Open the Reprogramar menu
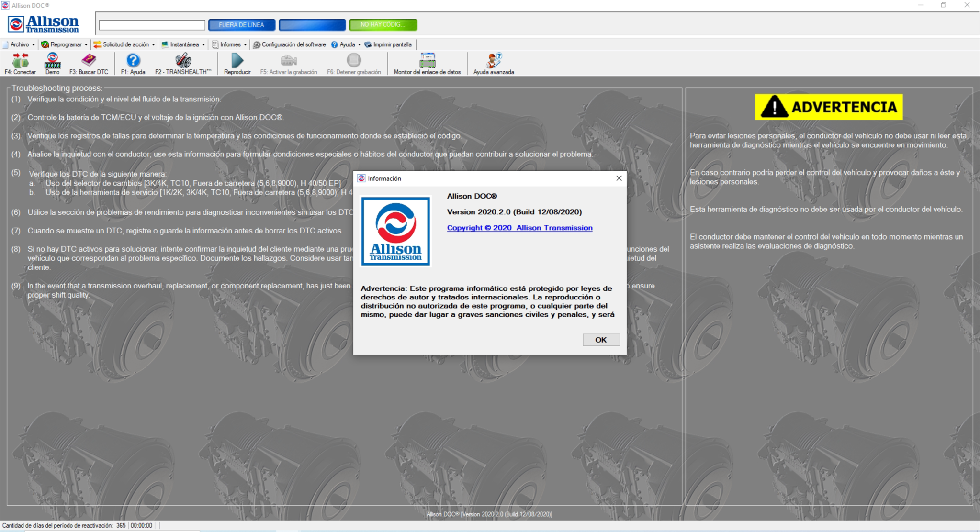 pyautogui.click(x=65, y=44)
